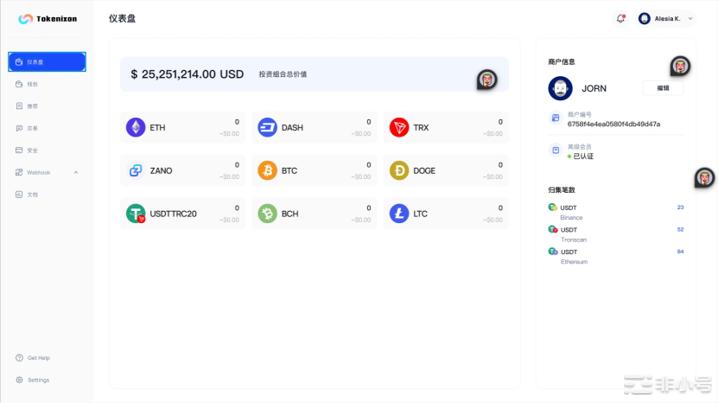Click the Binance collection count 23
The width and height of the screenshot is (718, 403).
(680, 207)
